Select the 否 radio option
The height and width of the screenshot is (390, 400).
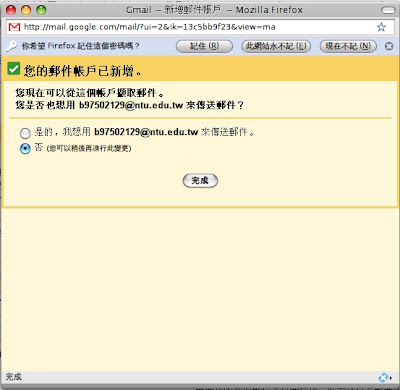pyautogui.click(x=25, y=148)
